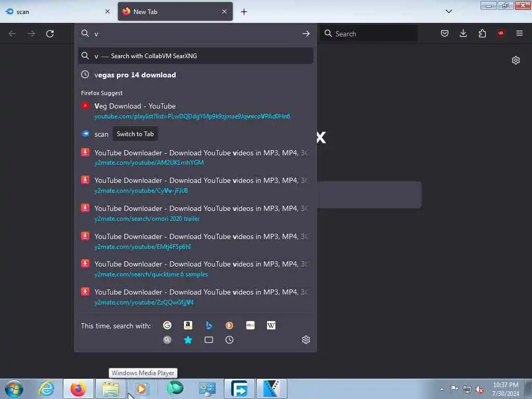The image size is (532, 399).
Task: Open the blue F-arrow taskbar app
Action: [x=239, y=389]
